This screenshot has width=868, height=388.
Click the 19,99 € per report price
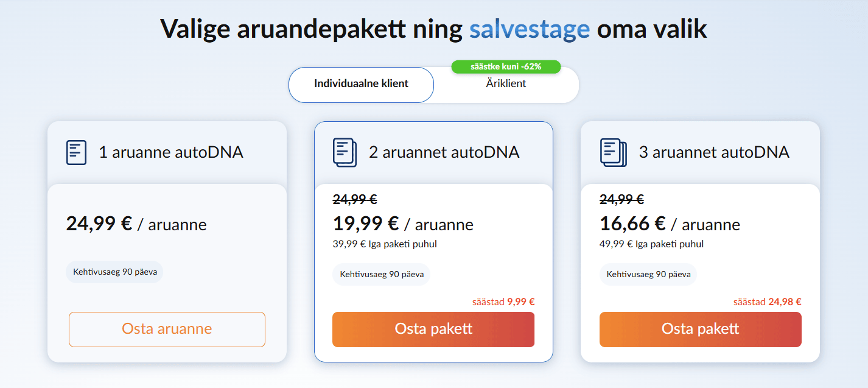point(366,224)
